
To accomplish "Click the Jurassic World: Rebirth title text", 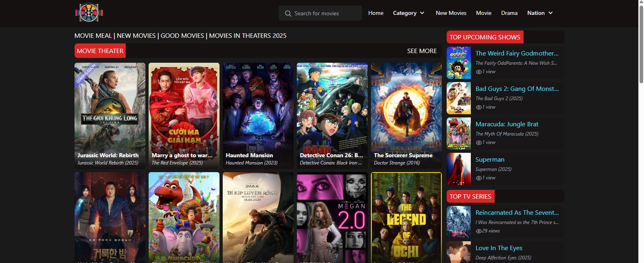I will tap(108, 155).
